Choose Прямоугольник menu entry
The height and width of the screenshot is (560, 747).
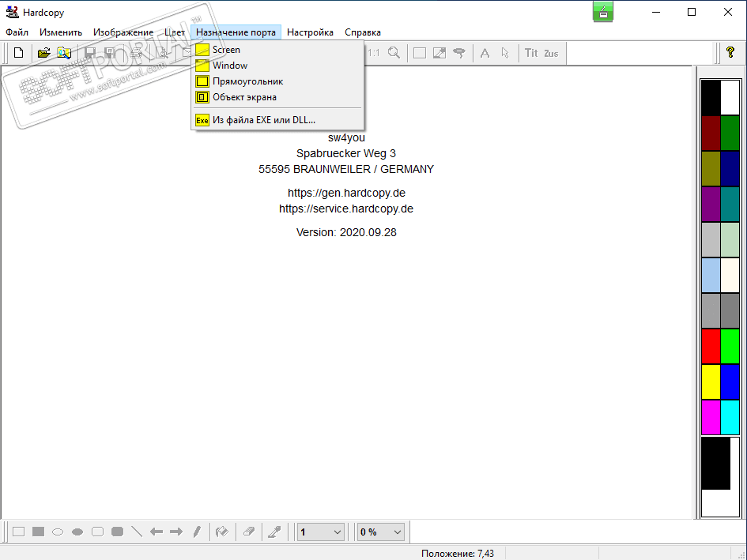pos(277,81)
